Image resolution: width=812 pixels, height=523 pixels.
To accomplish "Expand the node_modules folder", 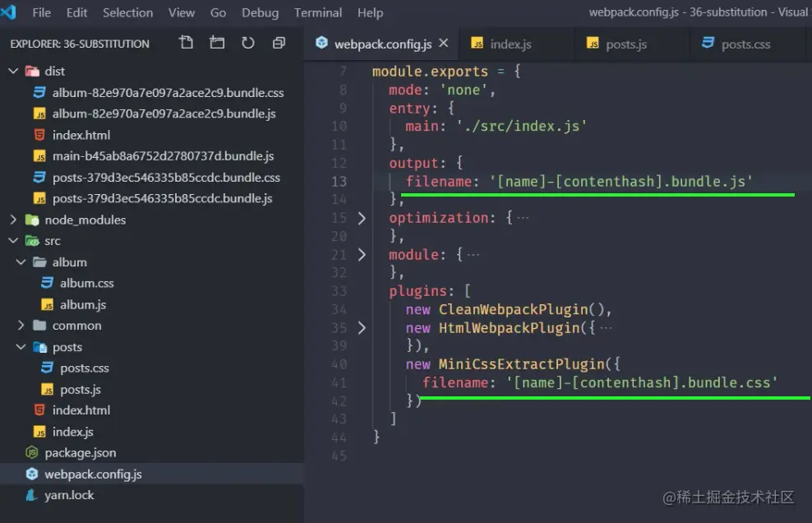I will [13, 220].
